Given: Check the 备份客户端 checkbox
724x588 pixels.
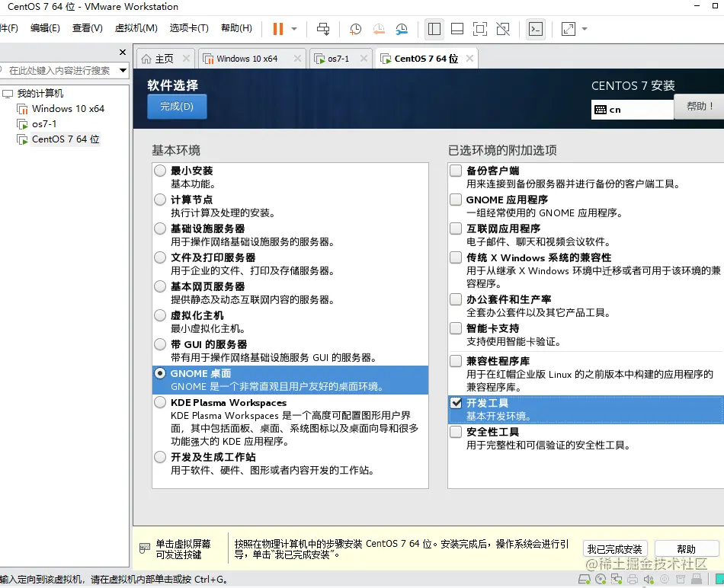Looking at the screenshot, I should (x=456, y=171).
